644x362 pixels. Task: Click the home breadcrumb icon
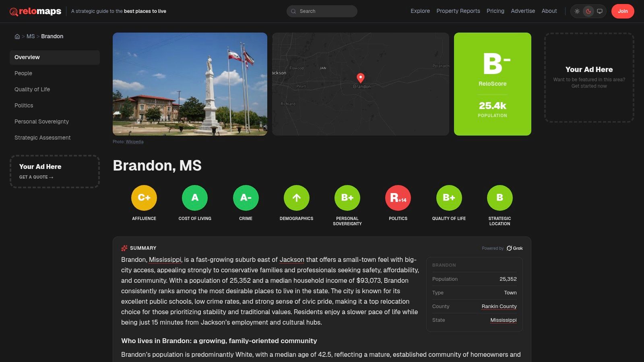(x=17, y=36)
